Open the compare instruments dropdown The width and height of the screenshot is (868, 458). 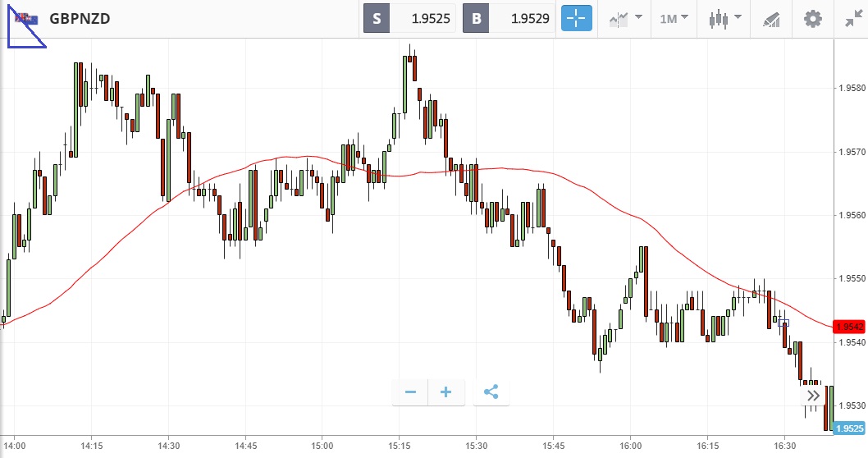coord(625,18)
